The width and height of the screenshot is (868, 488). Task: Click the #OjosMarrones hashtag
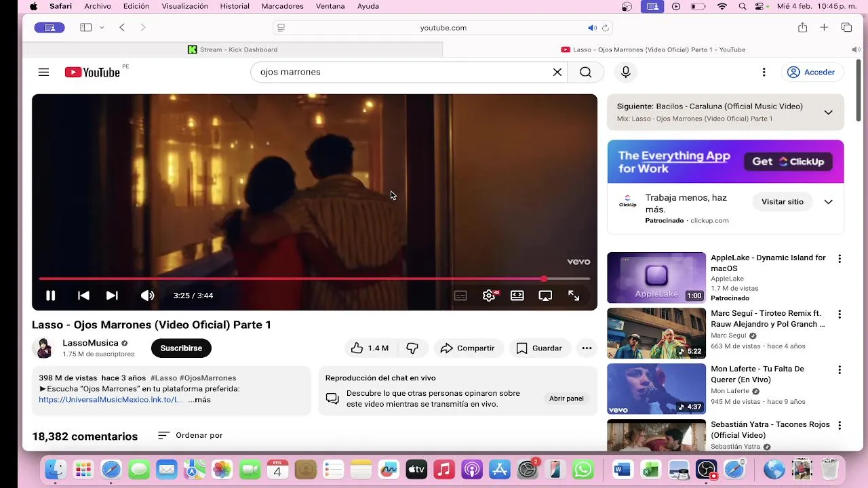208,378
